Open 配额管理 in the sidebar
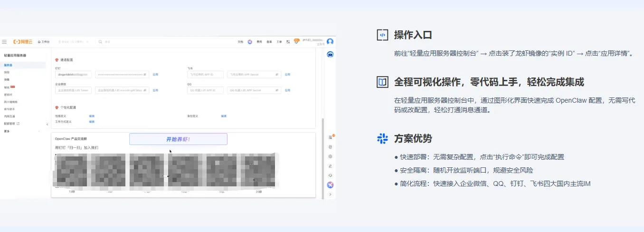644x232 pixels. tap(9, 124)
